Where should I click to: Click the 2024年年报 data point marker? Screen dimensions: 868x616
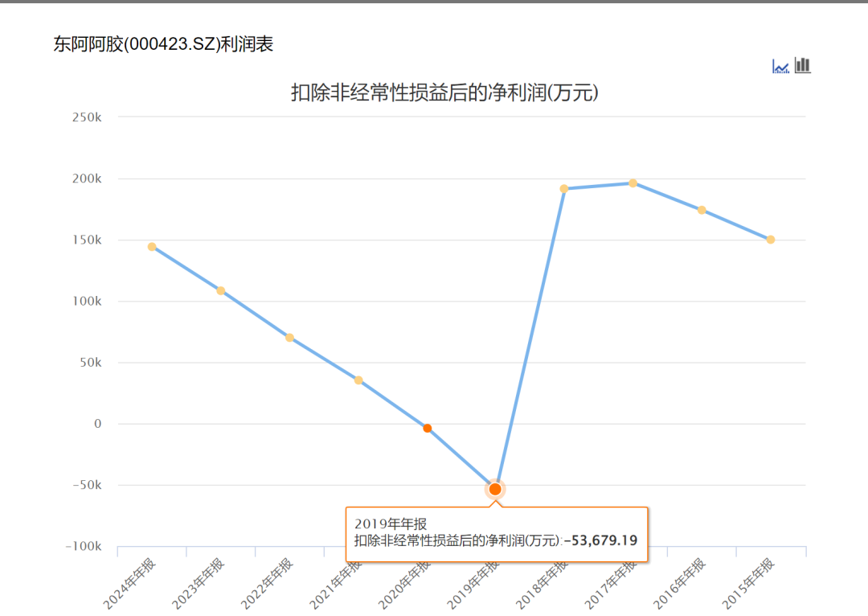click(x=151, y=246)
